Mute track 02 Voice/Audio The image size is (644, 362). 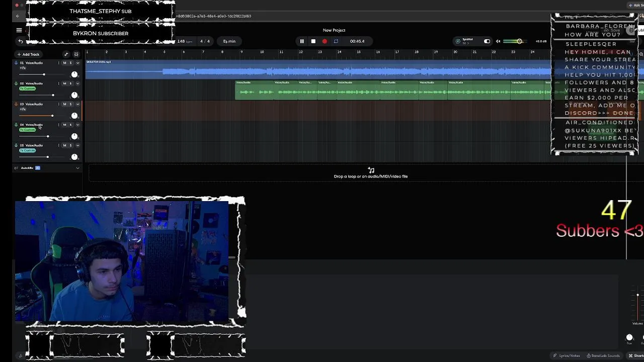[x=64, y=83]
